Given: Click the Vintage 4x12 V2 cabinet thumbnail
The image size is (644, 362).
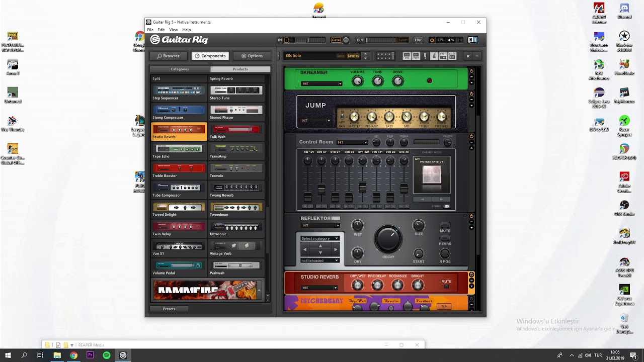Looking at the screenshot, I should pos(432,175).
